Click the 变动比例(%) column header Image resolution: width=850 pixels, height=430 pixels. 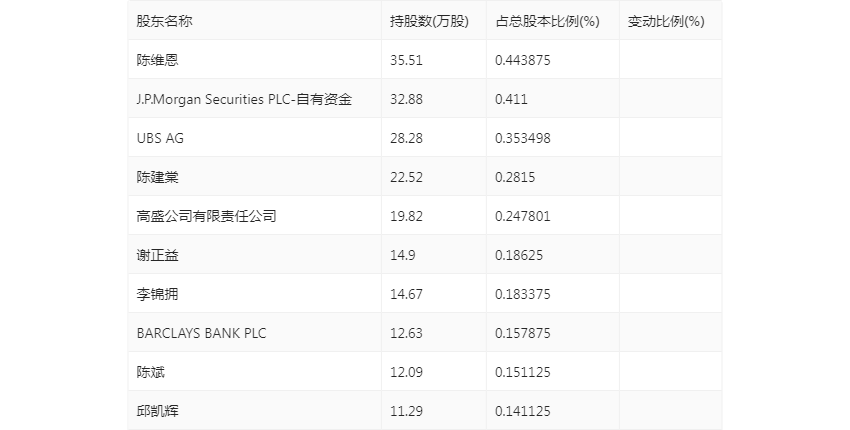[x=666, y=21]
